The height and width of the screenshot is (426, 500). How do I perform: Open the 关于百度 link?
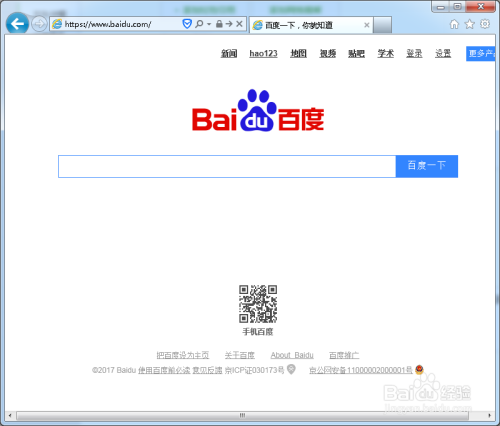click(240, 355)
